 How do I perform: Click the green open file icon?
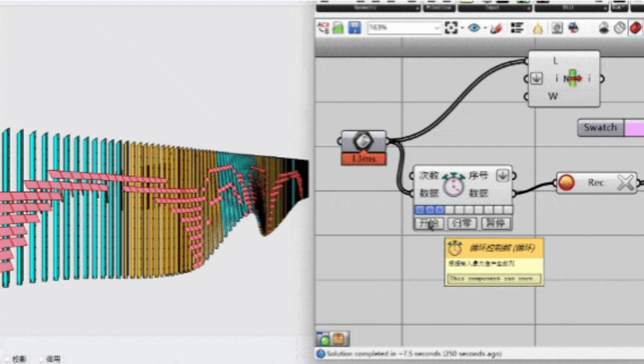[x=339, y=28]
